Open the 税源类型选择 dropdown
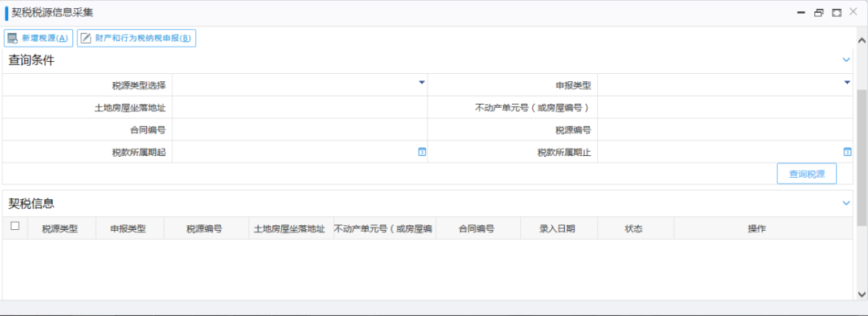 tap(421, 83)
